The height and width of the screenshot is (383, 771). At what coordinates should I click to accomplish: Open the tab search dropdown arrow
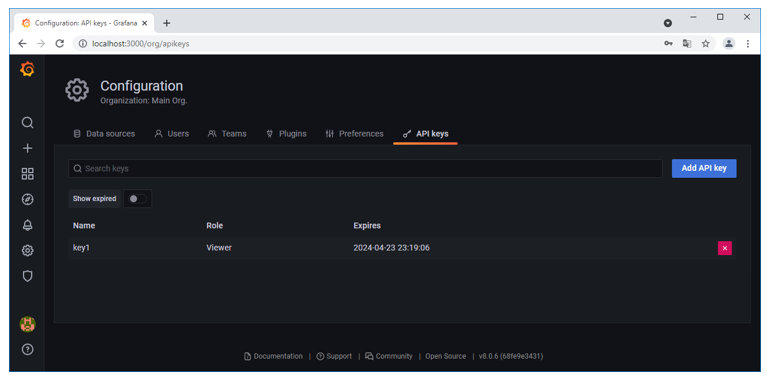coord(668,23)
